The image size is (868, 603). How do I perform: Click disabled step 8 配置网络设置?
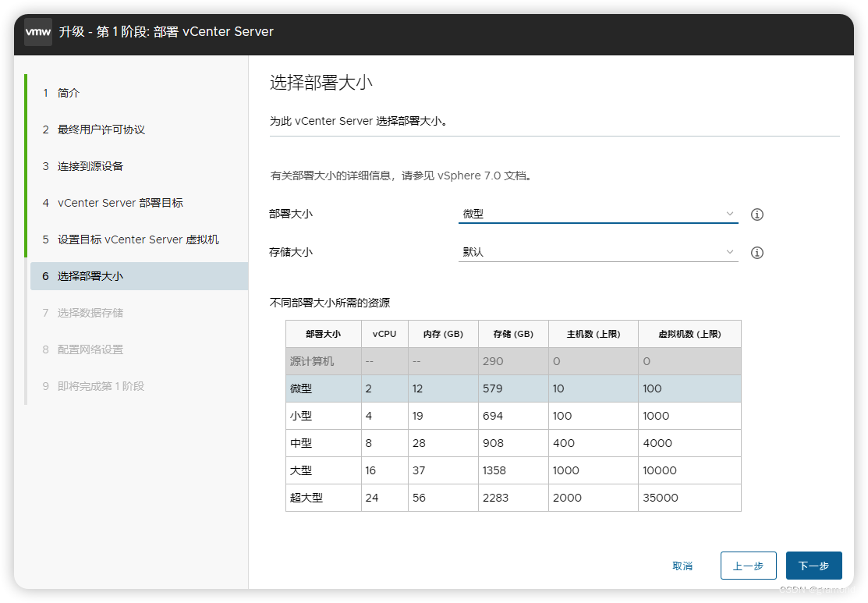point(83,349)
